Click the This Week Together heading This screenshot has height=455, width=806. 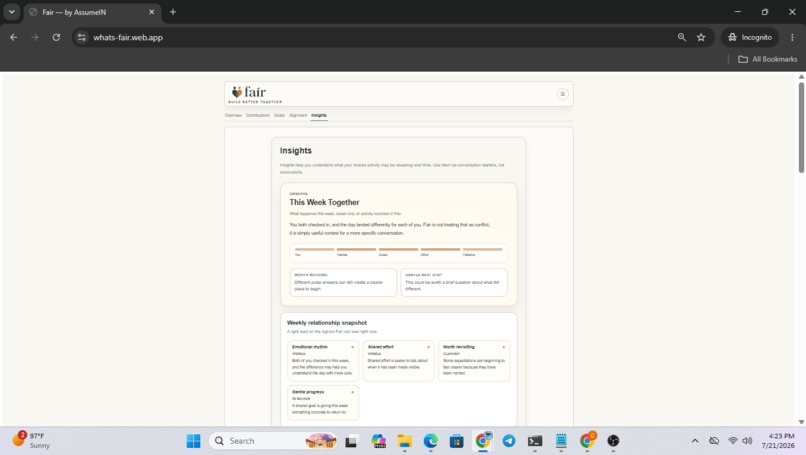click(x=324, y=202)
